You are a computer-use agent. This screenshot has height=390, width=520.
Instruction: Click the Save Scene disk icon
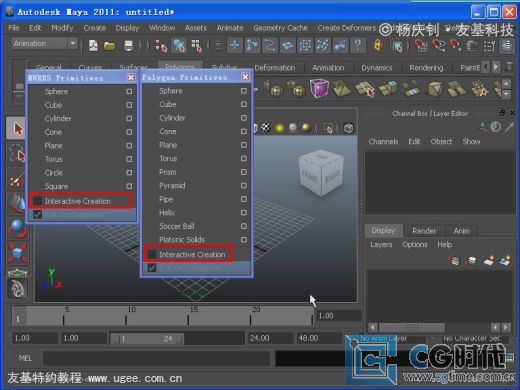coord(128,45)
